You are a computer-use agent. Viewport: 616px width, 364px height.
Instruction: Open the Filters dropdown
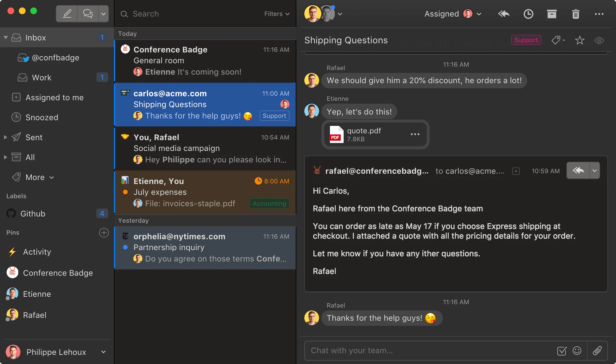276,14
